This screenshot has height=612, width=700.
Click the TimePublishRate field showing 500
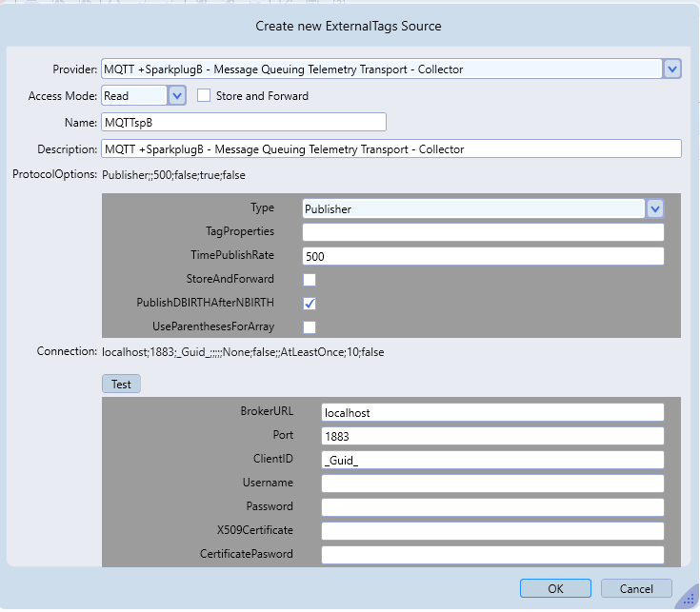pyautogui.click(x=483, y=256)
